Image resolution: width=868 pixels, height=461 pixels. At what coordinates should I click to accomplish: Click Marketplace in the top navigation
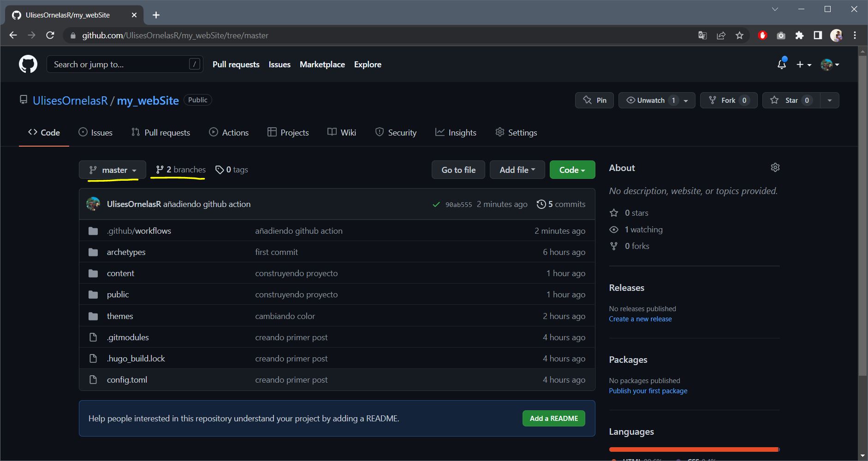pyautogui.click(x=322, y=65)
